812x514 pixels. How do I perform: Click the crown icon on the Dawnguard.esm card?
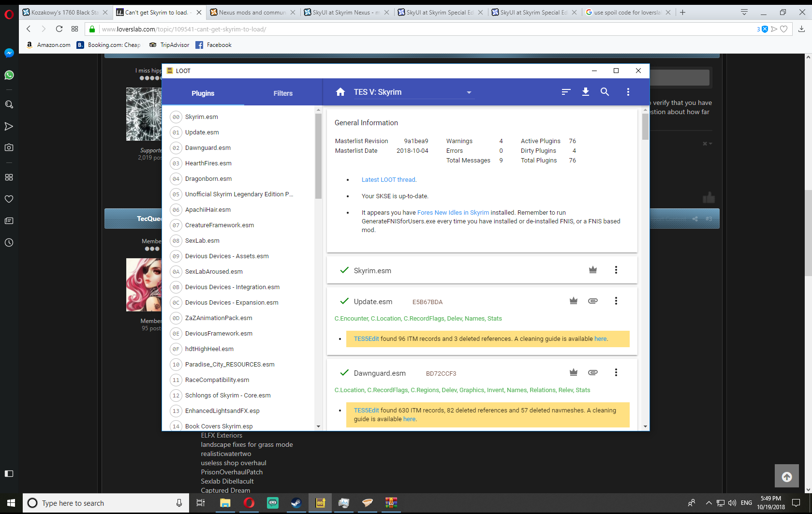(x=574, y=372)
